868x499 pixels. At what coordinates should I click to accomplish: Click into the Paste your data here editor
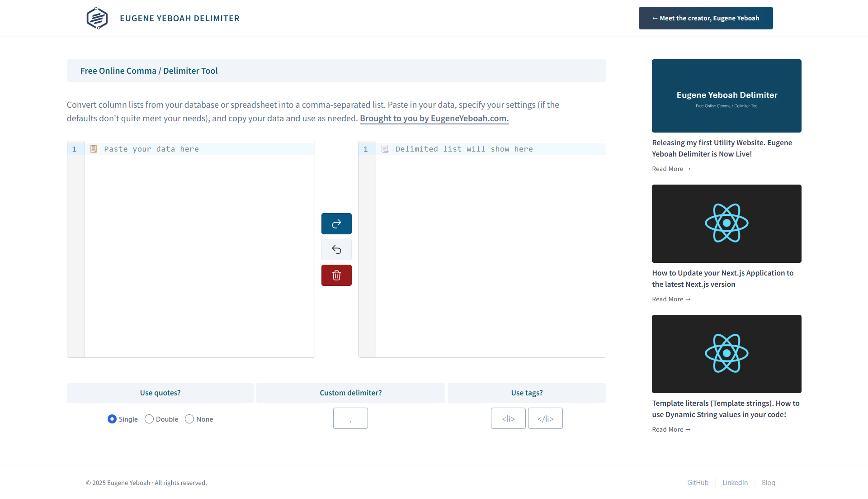(x=199, y=249)
